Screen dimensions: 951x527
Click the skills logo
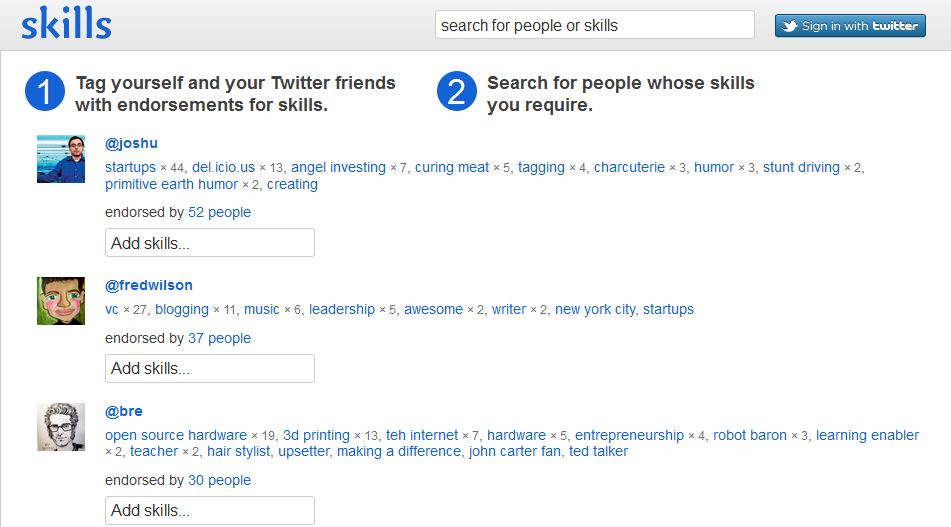pos(66,24)
